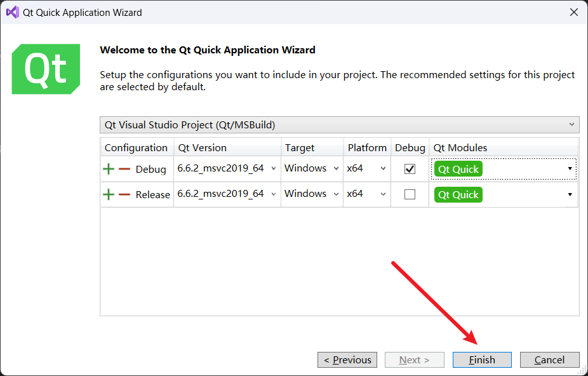Click the Release configuration name cell

point(152,194)
